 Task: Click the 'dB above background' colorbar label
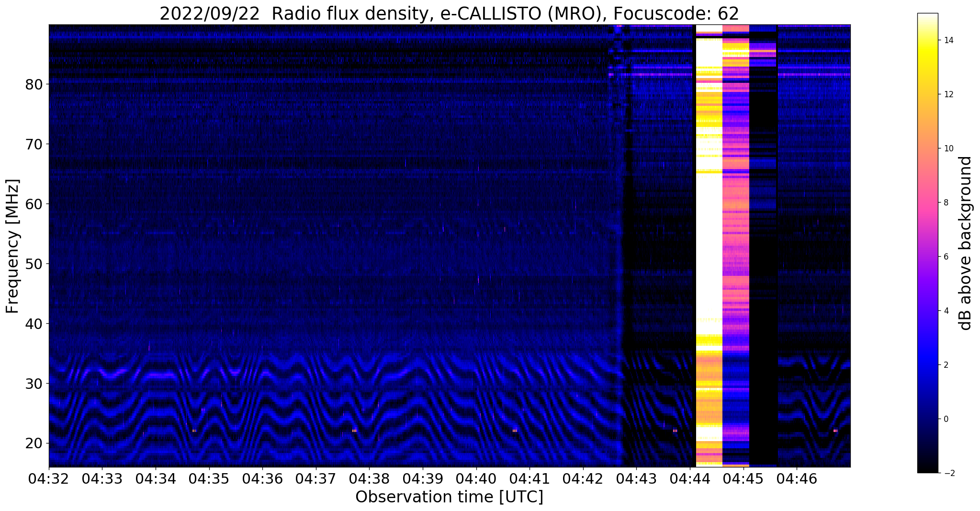pyautogui.click(x=966, y=243)
